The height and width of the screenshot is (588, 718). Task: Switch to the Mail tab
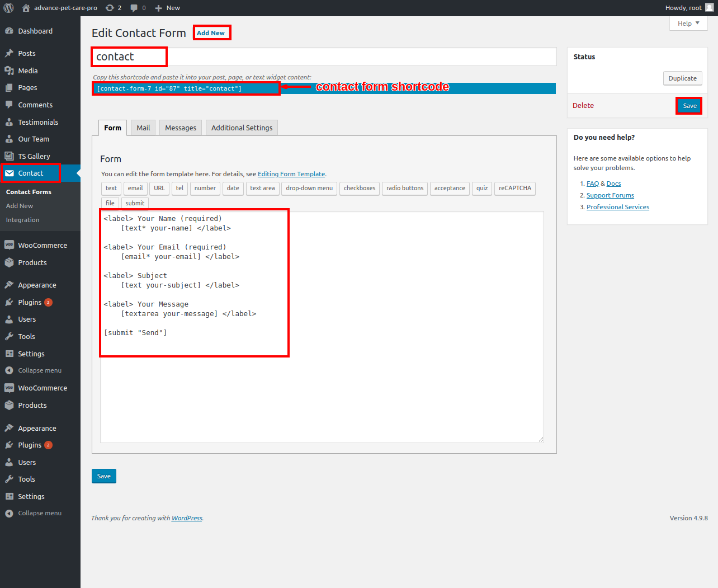pyautogui.click(x=143, y=128)
